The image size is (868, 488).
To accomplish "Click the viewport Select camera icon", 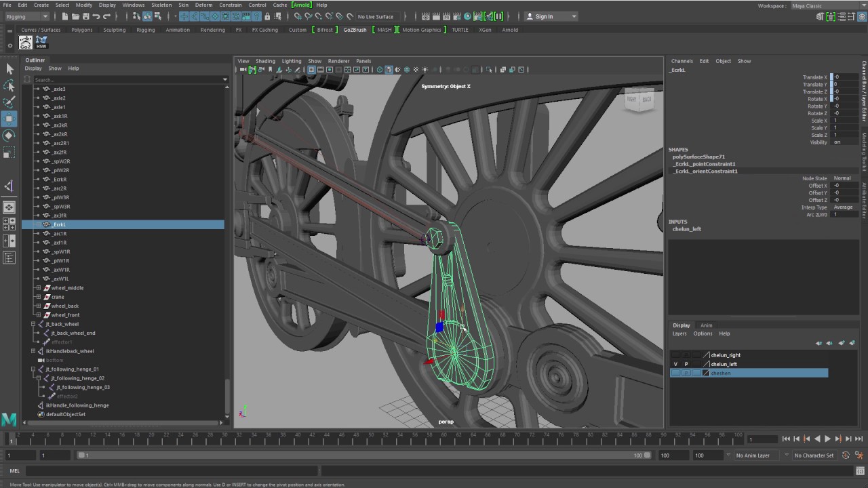I will [x=243, y=69].
